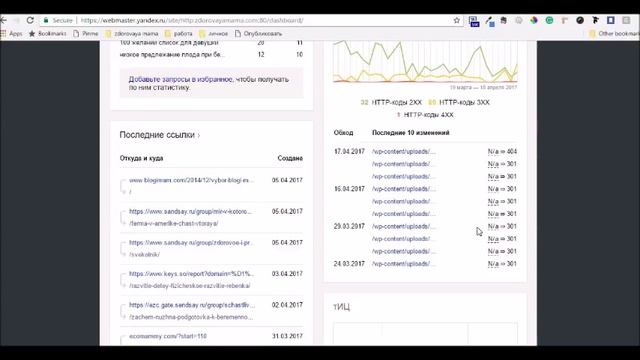This screenshot has height=360, width=640.
Task: Open the www.keys.so/report link
Action: click(x=191, y=273)
